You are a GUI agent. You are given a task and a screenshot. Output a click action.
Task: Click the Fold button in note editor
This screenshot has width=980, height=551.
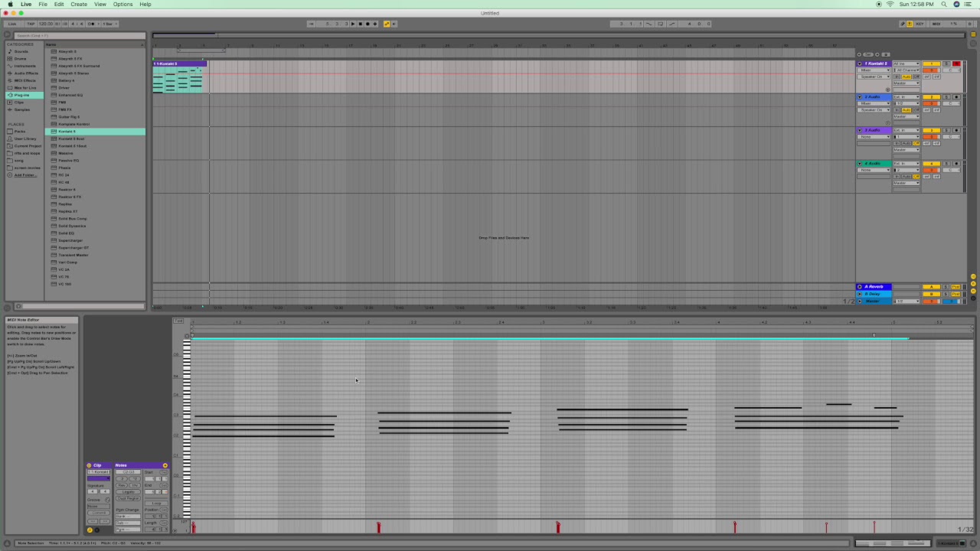coord(178,321)
